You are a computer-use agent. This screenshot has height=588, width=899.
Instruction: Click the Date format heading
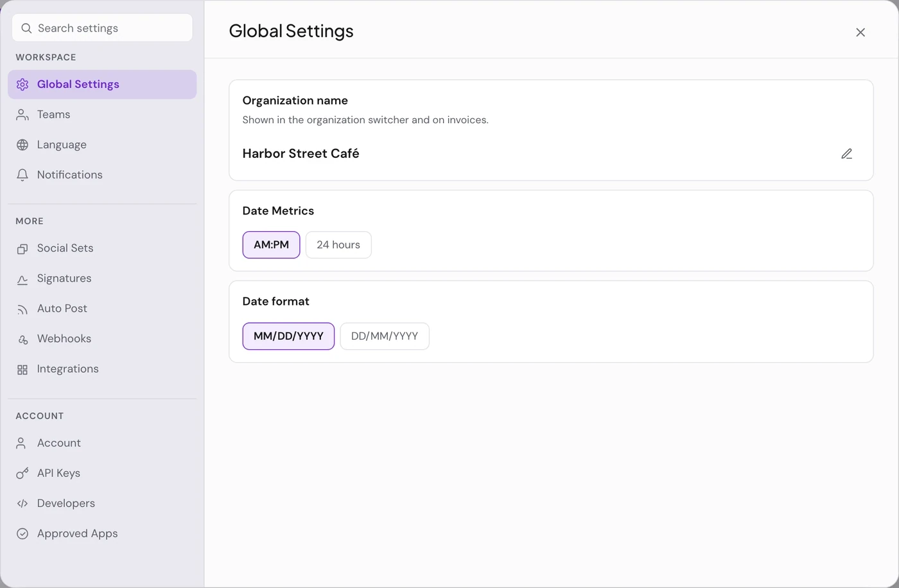275,301
